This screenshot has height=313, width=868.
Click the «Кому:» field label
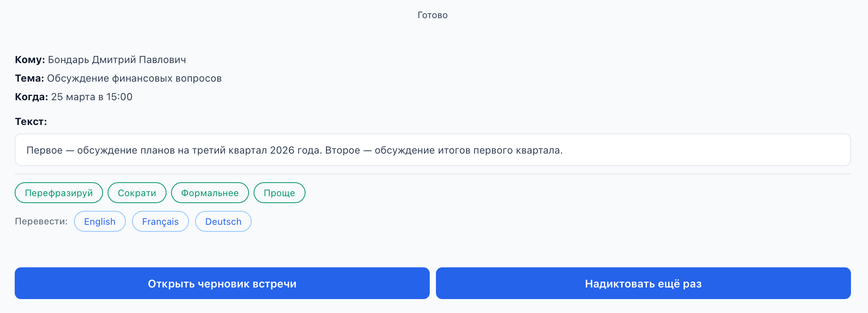tap(29, 60)
